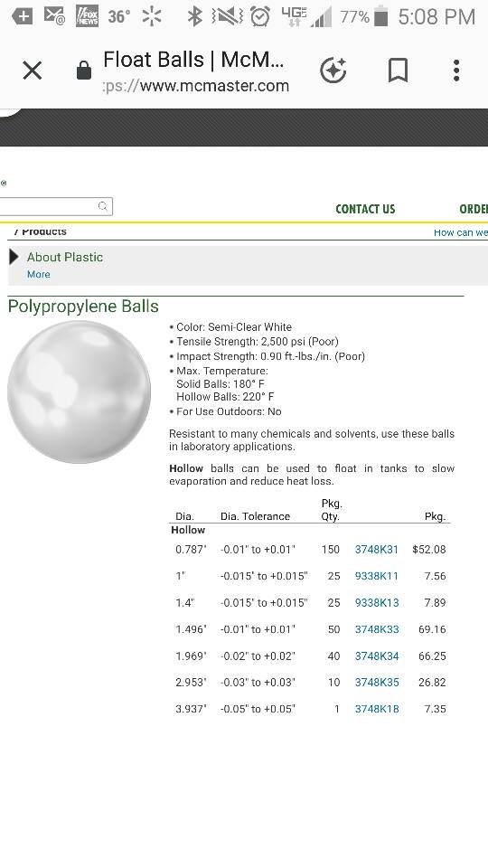Tap the battery status icon
This screenshot has height=868, width=488.
click(380, 16)
